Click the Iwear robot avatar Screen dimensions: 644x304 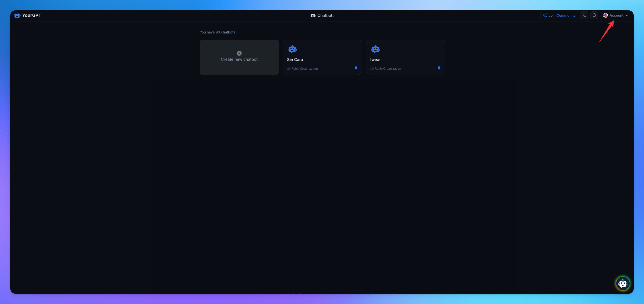[x=375, y=49]
